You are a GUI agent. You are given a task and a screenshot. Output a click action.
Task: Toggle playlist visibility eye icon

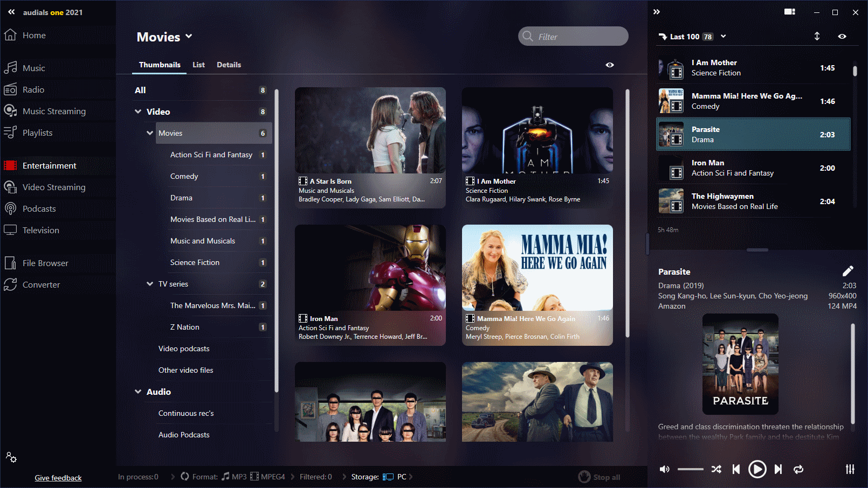842,36
